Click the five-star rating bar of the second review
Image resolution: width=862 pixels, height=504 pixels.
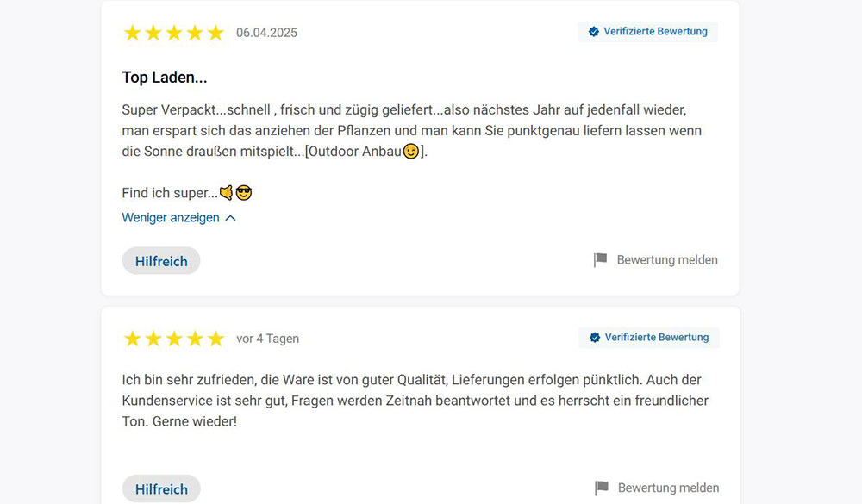click(x=173, y=338)
